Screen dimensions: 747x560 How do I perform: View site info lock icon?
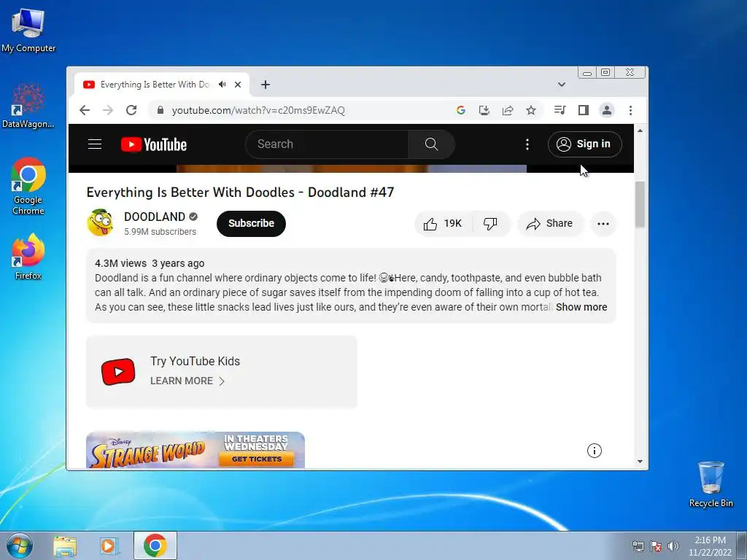pos(160,111)
